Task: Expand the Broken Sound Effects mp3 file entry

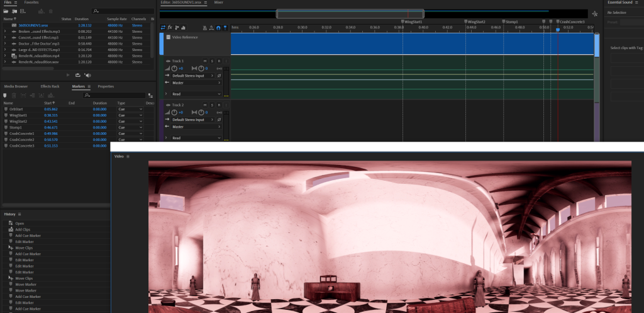Action: (x=5, y=30)
